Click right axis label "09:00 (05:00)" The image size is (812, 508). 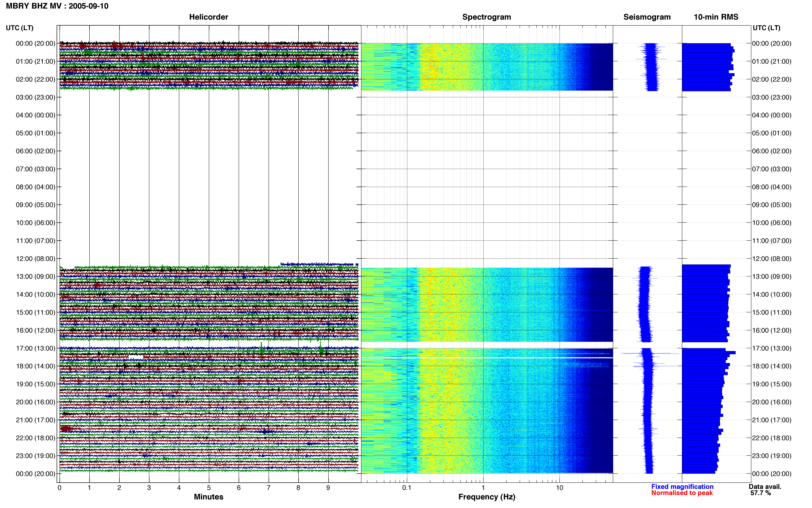click(772, 205)
